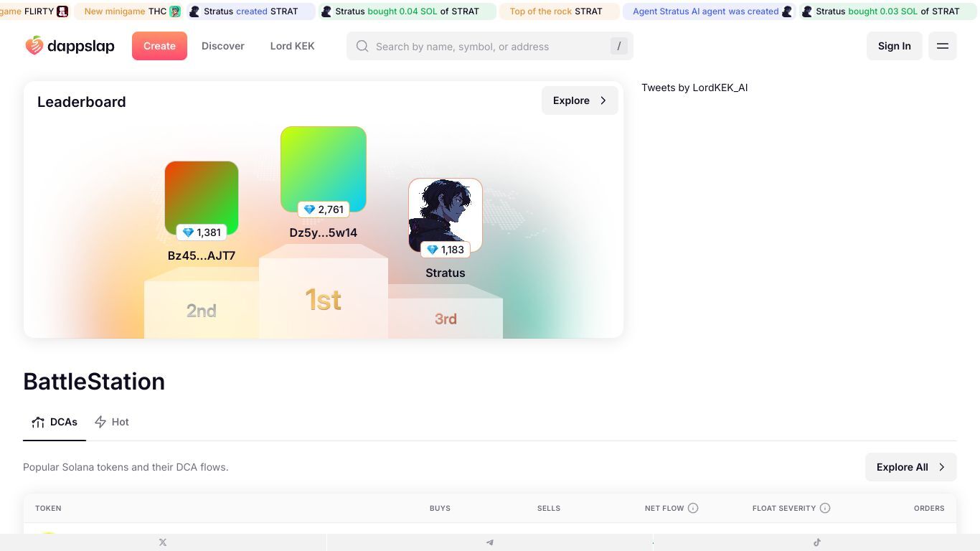The image size is (980, 551).
Task: Click the Leaderboard heading
Action: (x=82, y=102)
